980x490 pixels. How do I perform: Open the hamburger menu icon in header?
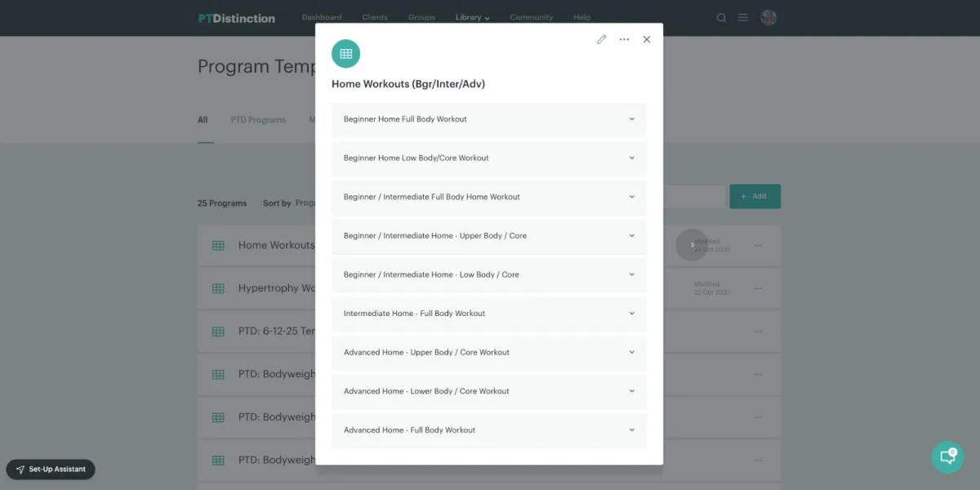[743, 18]
